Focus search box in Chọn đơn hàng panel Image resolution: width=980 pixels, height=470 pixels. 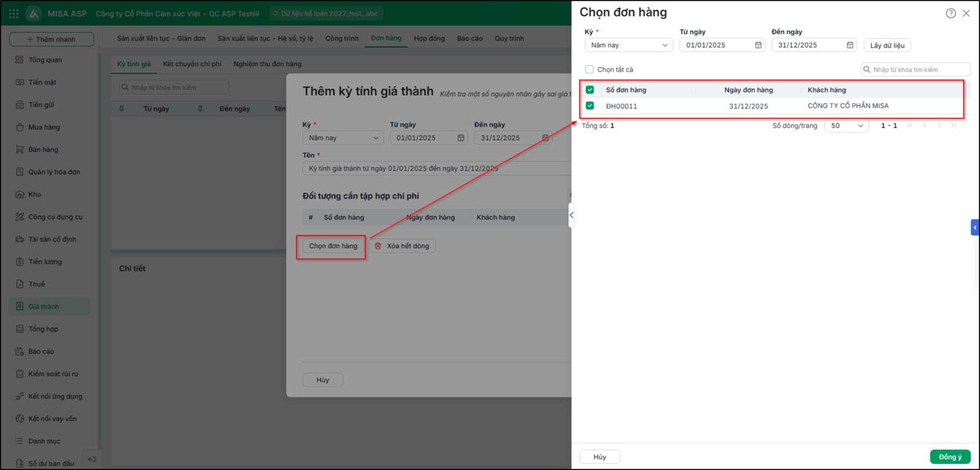[916, 69]
